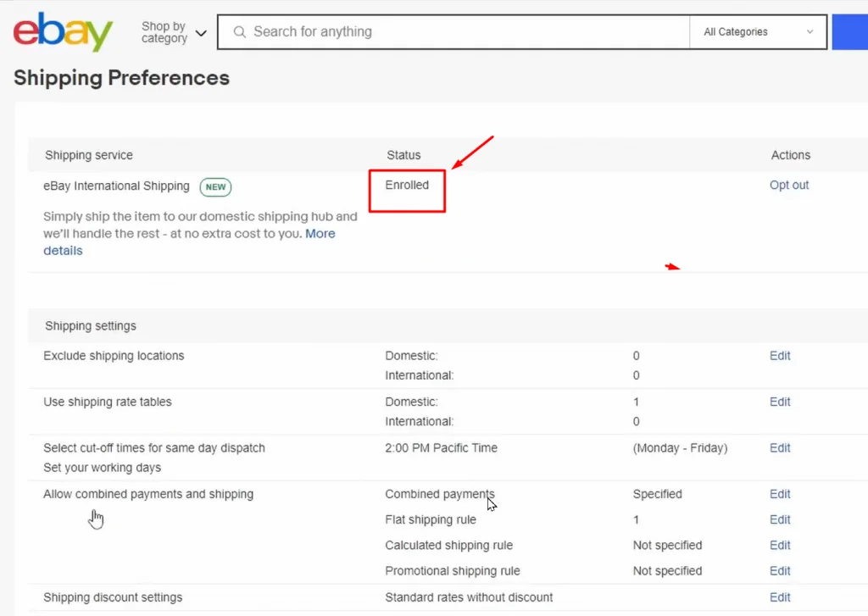Edit the Combined payments setting

[x=779, y=494]
